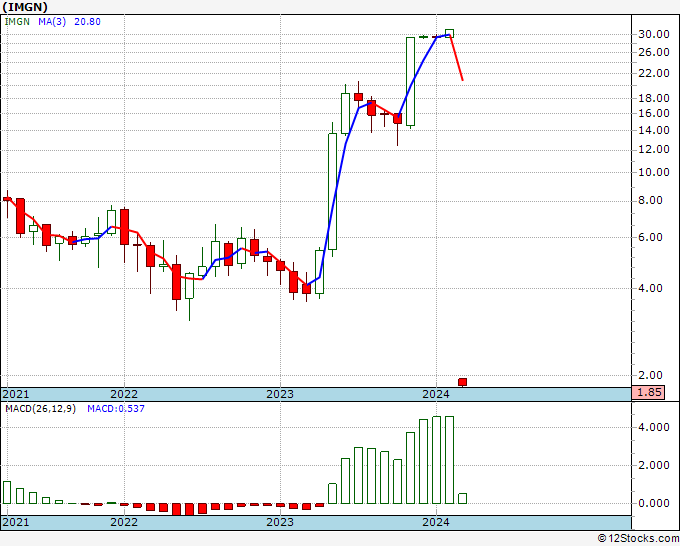Click the rightmost small MACD histogram bar
The width and height of the screenshot is (680, 546).
[463, 498]
